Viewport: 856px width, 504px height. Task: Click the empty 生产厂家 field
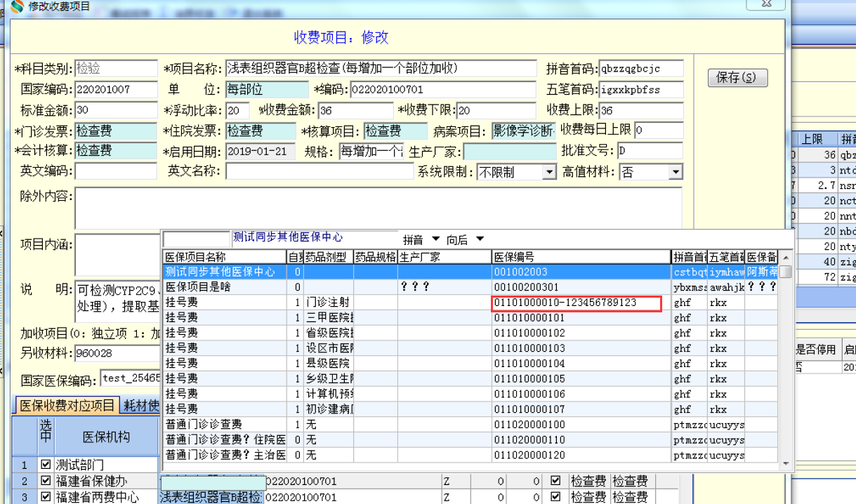pos(509,151)
